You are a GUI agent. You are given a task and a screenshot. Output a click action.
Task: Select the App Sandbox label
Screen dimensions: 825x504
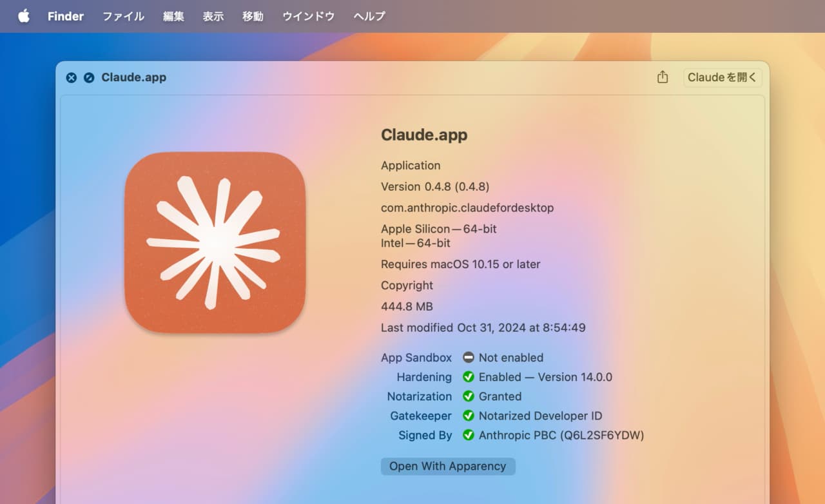(416, 358)
